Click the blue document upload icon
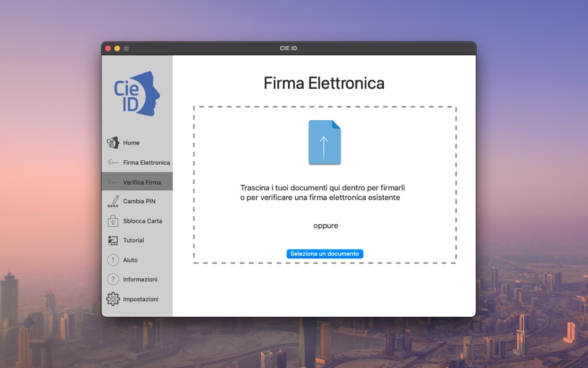The height and width of the screenshot is (368, 588). click(x=324, y=142)
